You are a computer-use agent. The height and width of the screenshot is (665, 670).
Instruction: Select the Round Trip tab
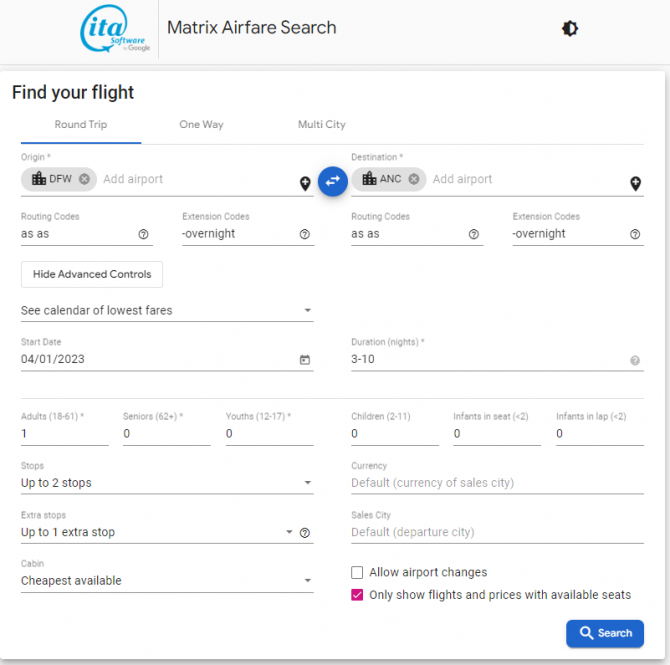click(81, 125)
